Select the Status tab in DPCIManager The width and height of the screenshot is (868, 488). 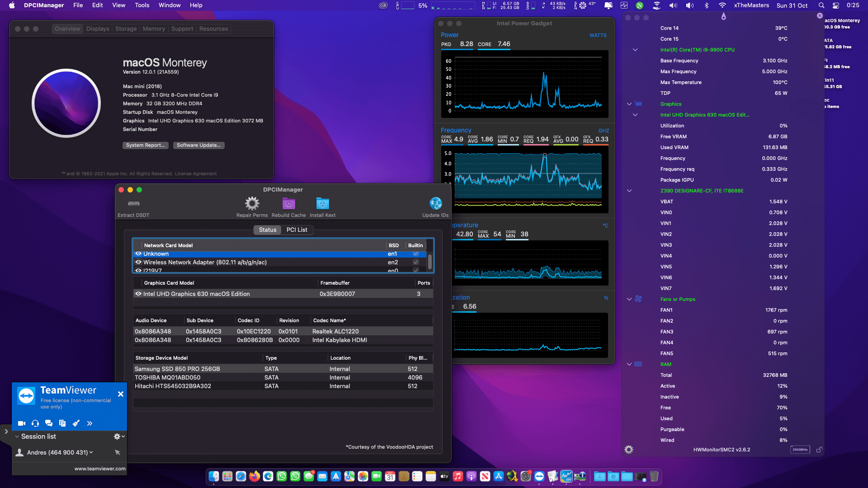point(268,230)
